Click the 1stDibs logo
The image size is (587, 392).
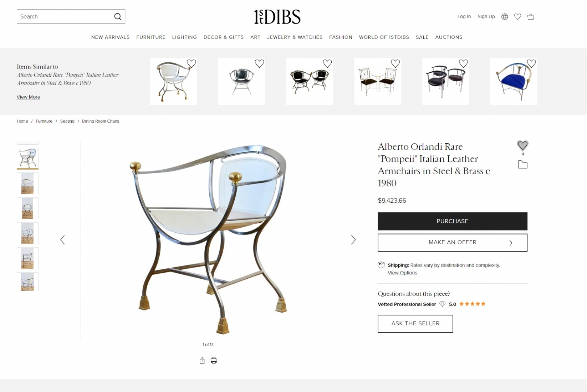[x=277, y=17]
